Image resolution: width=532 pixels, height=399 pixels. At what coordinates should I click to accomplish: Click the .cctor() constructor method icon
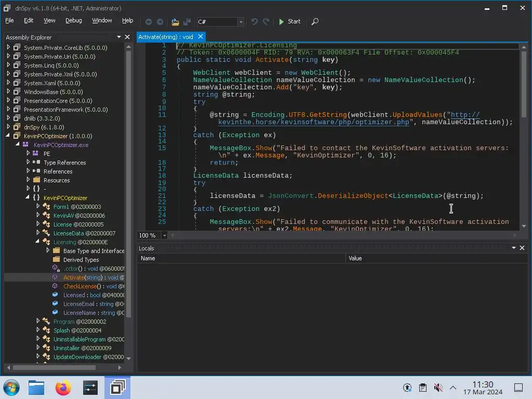pos(56,268)
